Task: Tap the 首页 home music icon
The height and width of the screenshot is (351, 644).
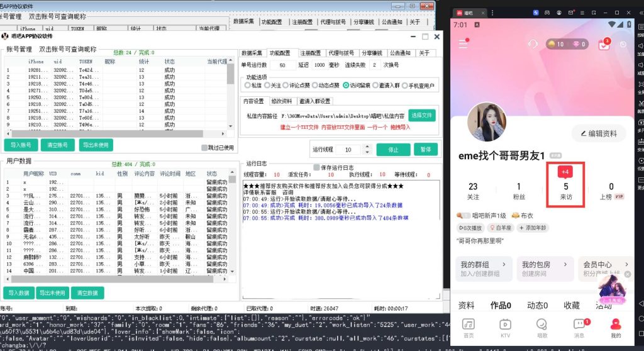Action: tap(468, 328)
